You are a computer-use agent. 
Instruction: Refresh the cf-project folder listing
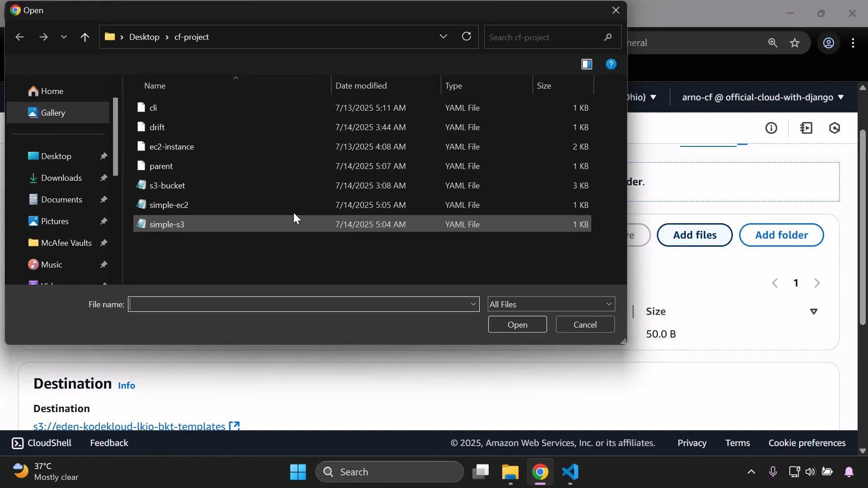click(x=467, y=37)
